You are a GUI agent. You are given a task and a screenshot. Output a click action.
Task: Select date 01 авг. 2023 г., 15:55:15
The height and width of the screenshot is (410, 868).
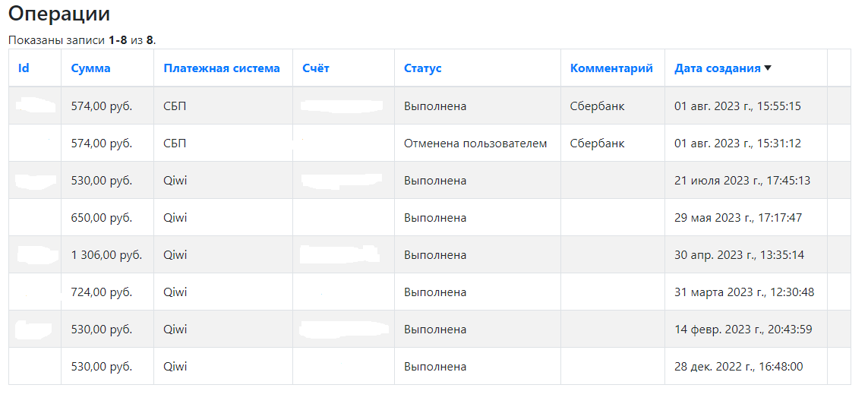point(737,106)
